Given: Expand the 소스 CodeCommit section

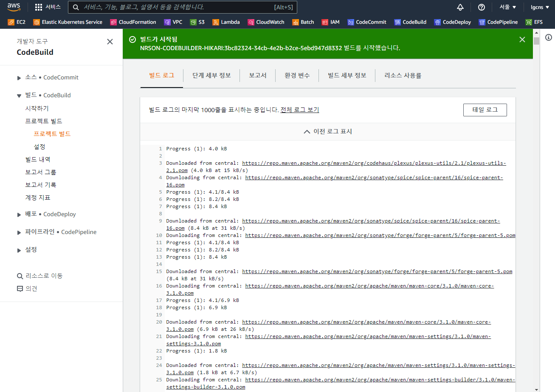Looking at the screenshot, I should coord(19,78).
